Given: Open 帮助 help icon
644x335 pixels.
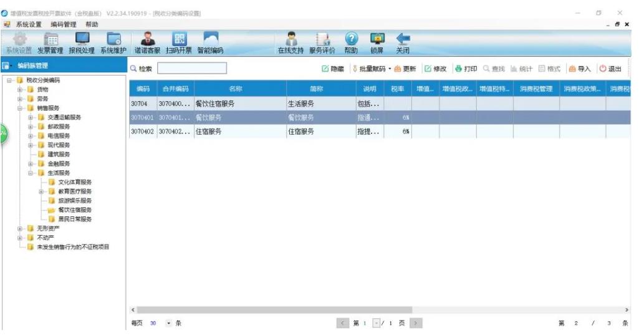Looking at the screenshot, I should pos(351,44).
